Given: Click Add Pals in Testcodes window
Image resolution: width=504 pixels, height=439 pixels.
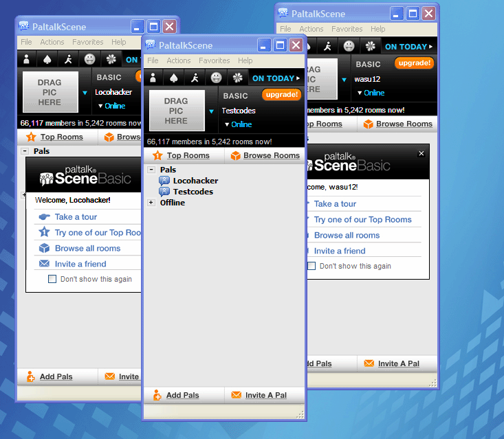Looking at the screenshot, I should tap(184, 395).
